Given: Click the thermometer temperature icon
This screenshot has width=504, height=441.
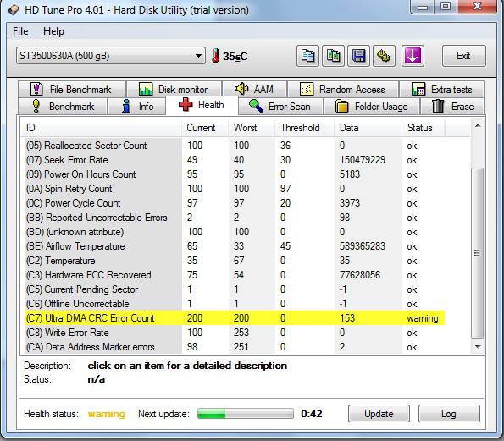Looking at the screenshot, I should (x=216, y=56).
